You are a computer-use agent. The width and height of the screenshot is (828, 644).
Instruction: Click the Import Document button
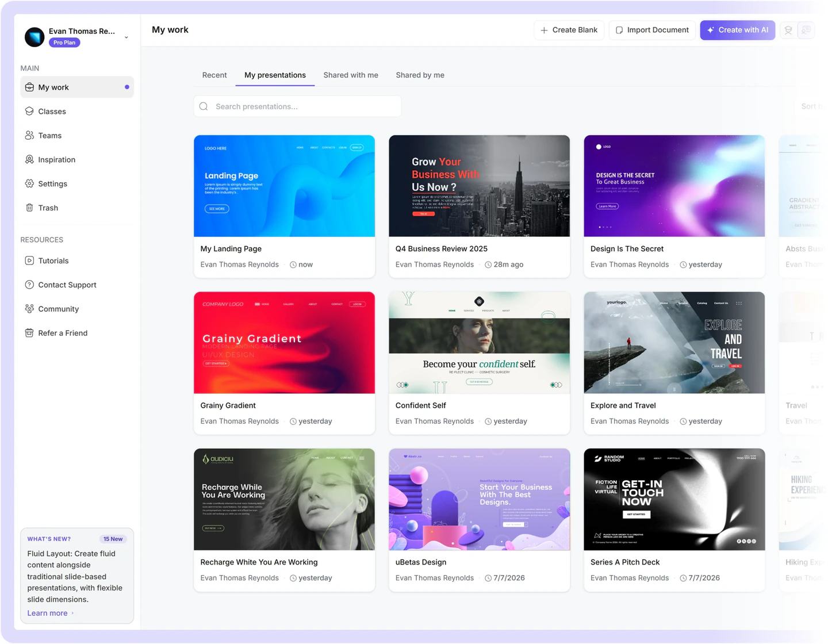(652, 30)
